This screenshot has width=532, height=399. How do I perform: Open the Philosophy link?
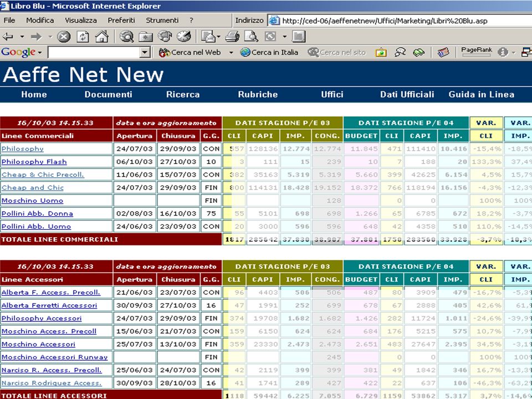pyautogui.click(x=22, y=149)
